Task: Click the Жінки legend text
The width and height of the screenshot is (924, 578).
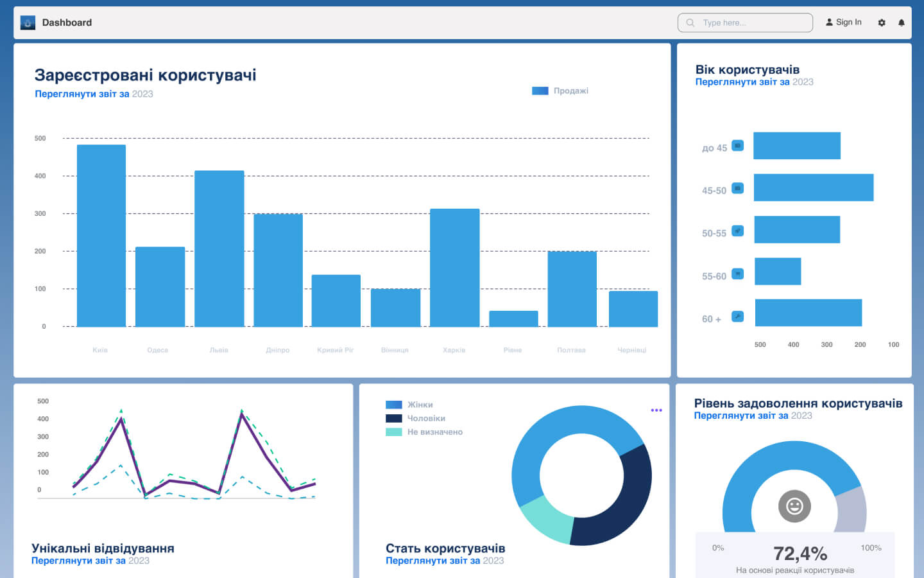Action: tap(420, 405)
